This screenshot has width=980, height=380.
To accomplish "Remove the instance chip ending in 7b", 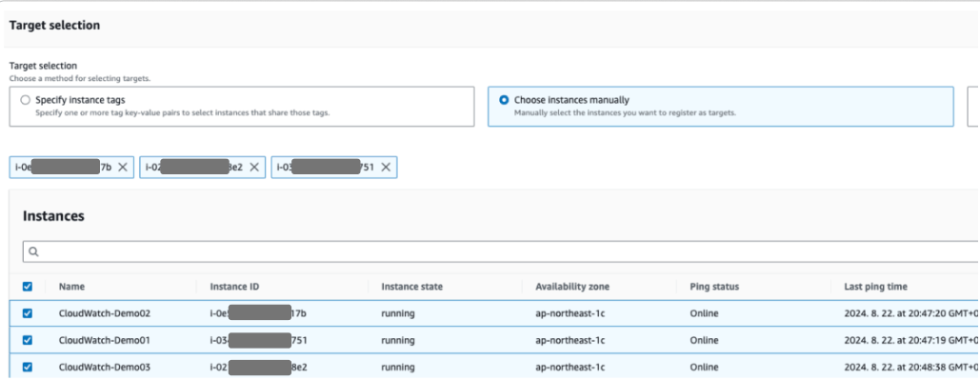I will 123,167.
